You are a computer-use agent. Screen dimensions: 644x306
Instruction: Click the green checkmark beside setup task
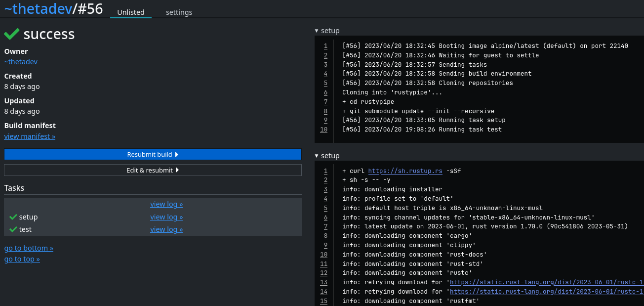pyautogui.click(x=13, y=217)
